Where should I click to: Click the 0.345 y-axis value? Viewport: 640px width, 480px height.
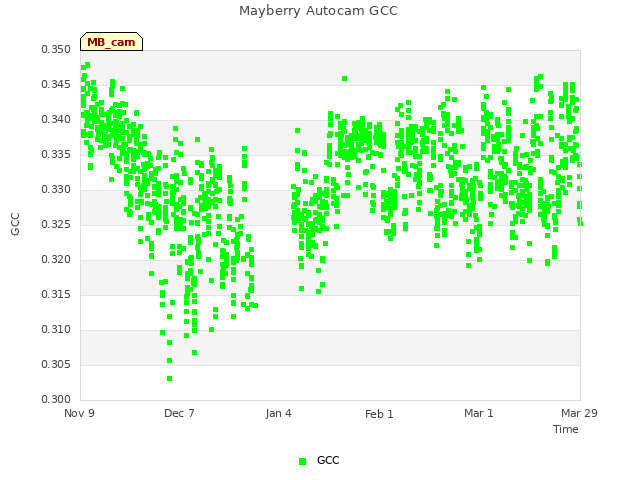click(56, 84)
